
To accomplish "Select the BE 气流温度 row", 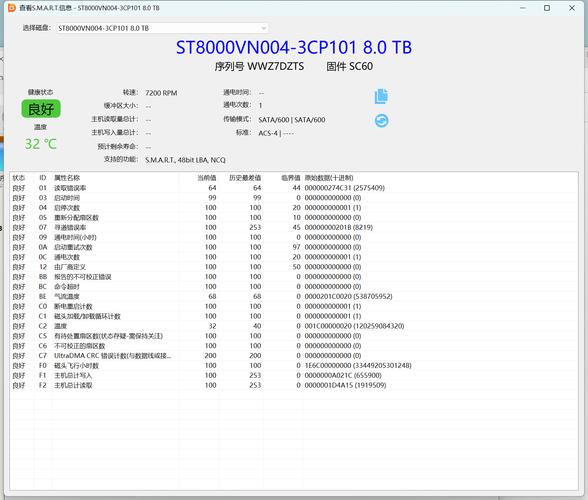I will tap(294, 296).
